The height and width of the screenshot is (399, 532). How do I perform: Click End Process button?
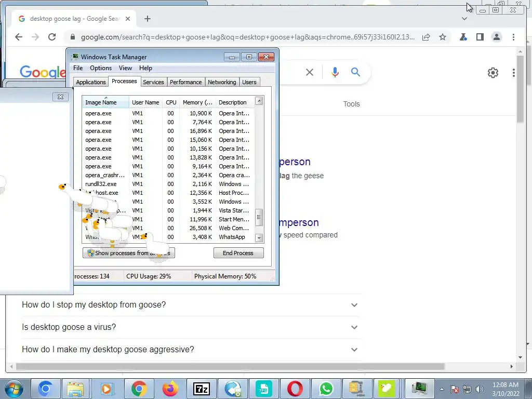pos(238,253)
